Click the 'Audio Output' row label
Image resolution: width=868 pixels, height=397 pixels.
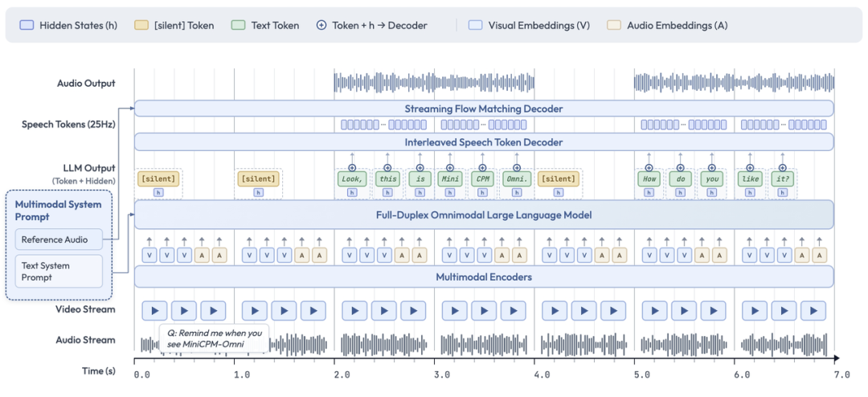coord(86,84)
